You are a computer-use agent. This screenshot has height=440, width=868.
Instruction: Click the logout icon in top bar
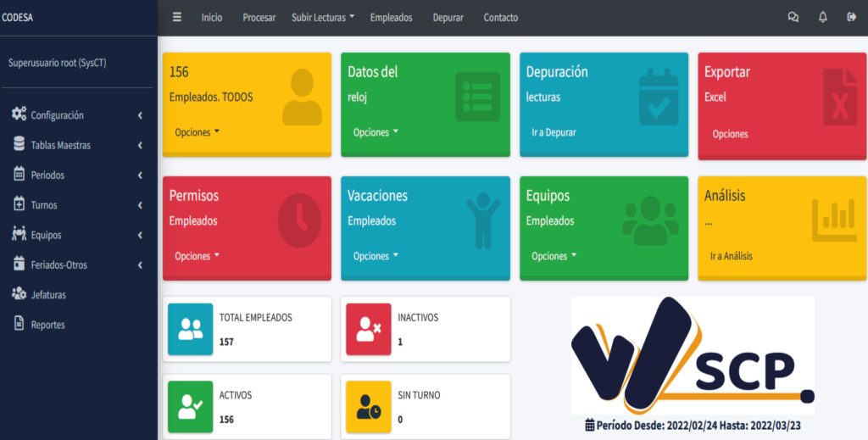click(851, 17)
